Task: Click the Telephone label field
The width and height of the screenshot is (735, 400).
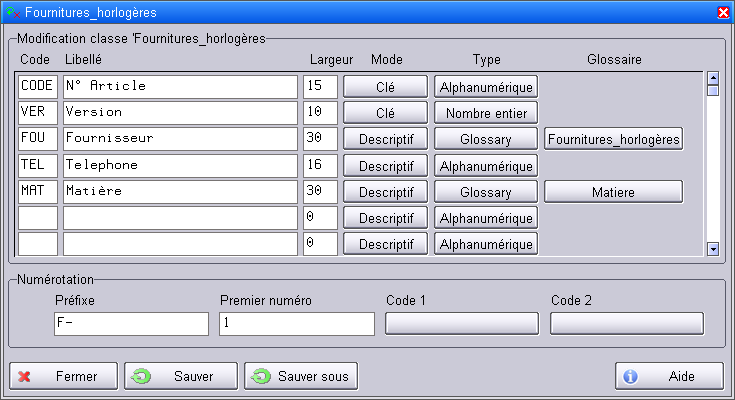Action: tap(180, 166)
